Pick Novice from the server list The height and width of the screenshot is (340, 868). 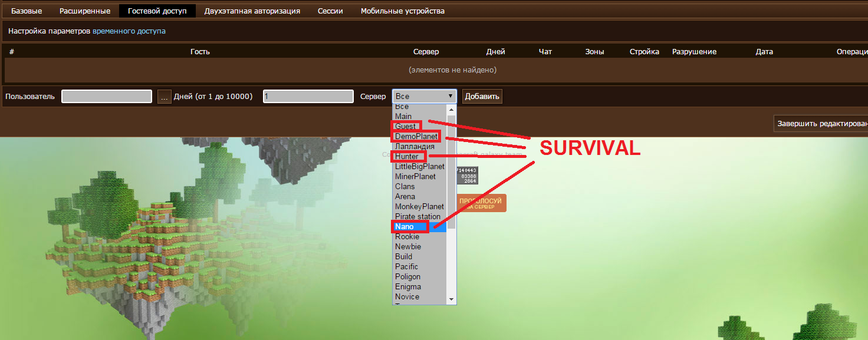(420, 296)
